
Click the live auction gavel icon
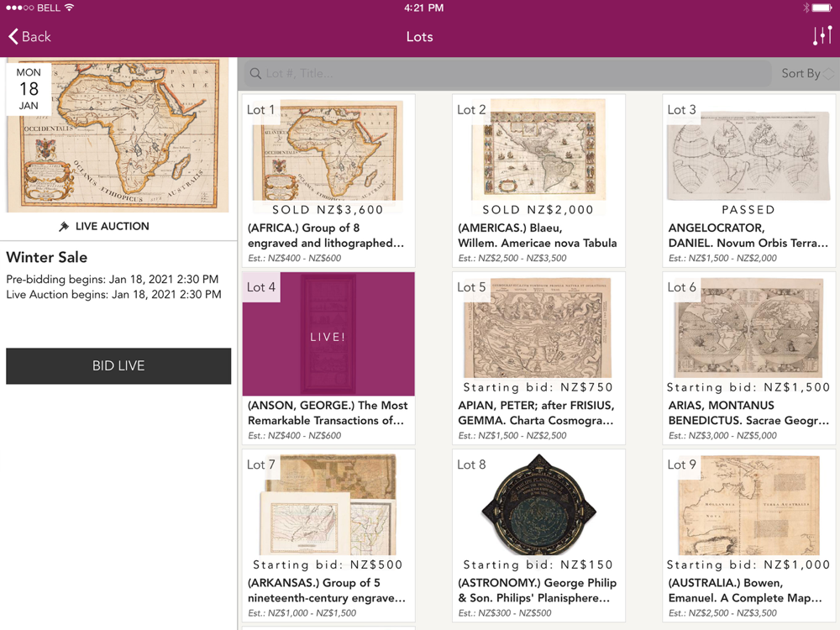click(x=64, y=227)
